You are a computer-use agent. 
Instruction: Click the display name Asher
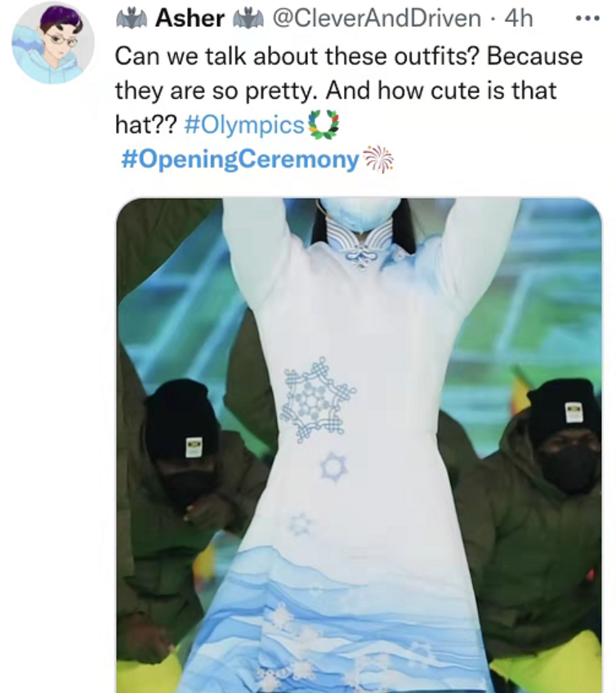[x=190, y=19]
